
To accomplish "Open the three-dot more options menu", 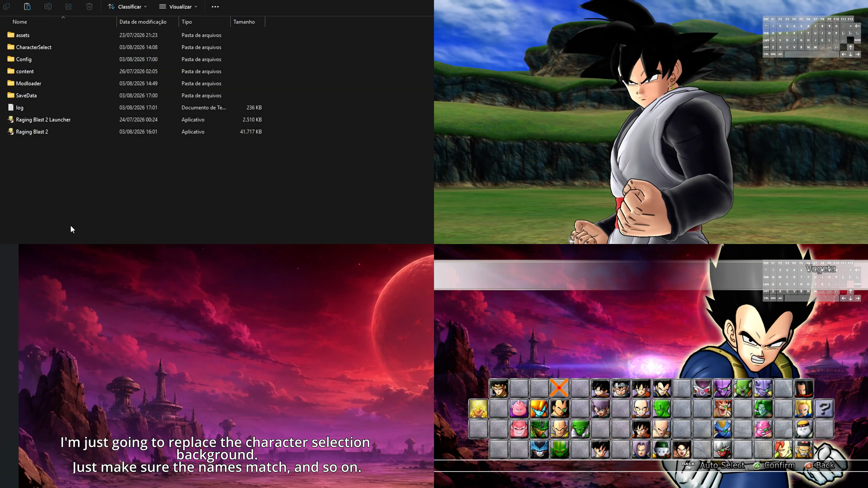I will [x=215, y=6].
